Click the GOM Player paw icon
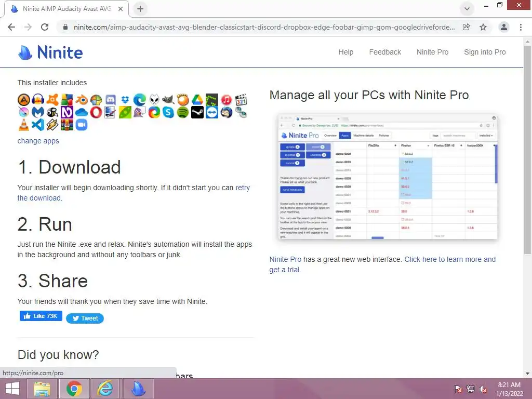532x399 pixels. coord(183,100)
